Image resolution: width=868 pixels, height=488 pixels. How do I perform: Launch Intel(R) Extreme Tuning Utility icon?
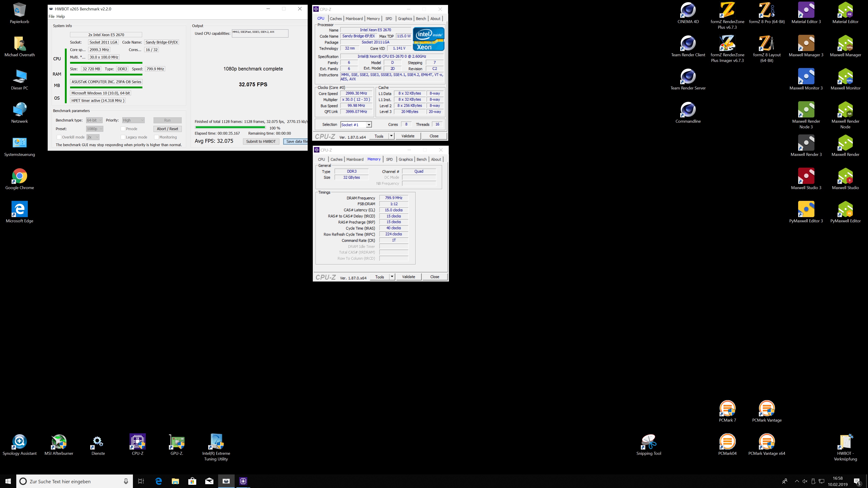point(216,447)
